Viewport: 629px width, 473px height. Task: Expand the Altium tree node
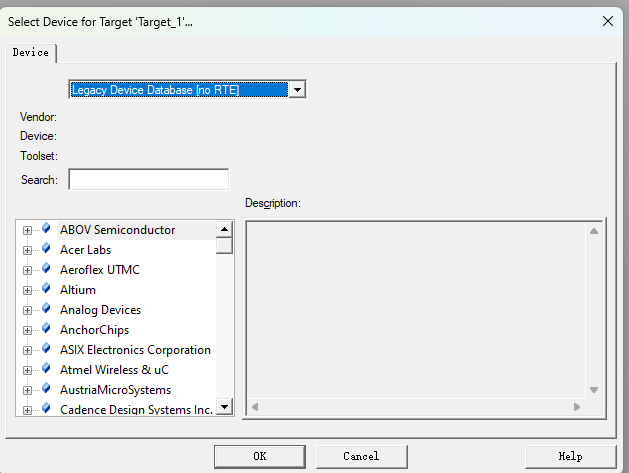pos(27,290)
